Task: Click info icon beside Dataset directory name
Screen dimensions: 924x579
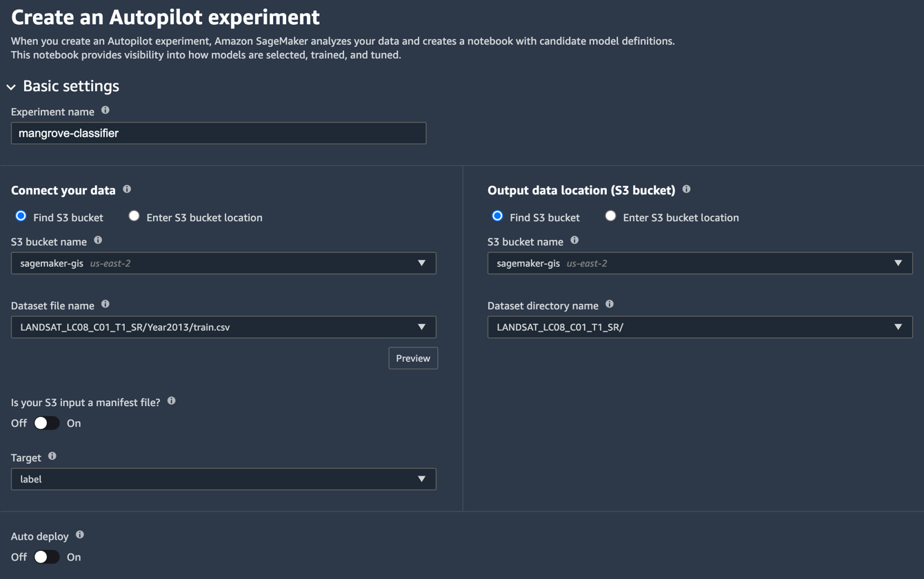Action: click(610, 304)
